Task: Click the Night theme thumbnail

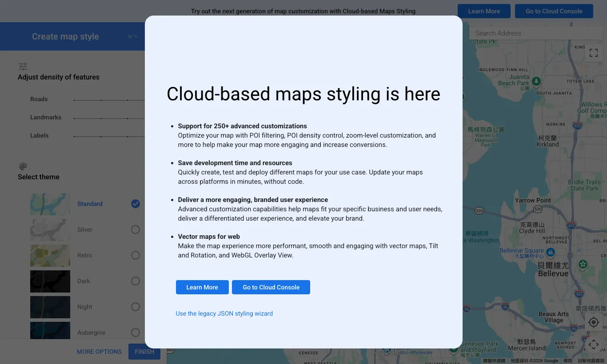Action: click(x=50, y=307)
